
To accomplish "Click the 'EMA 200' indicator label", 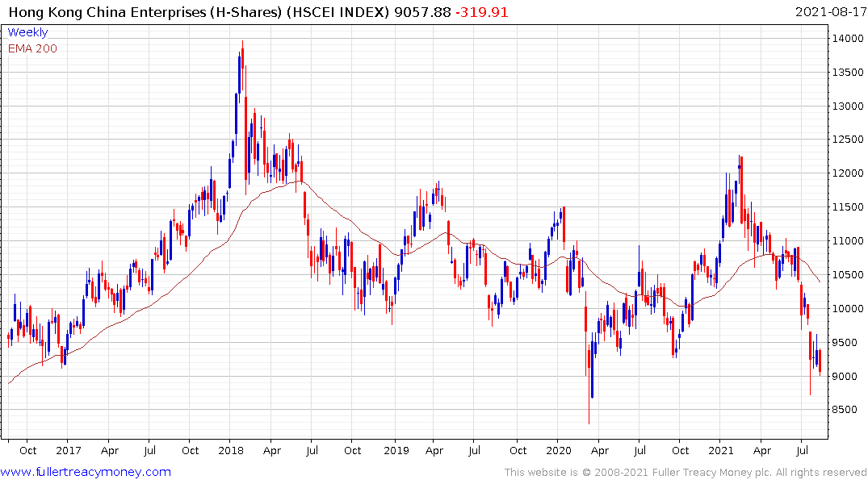I will pos(32,48).
